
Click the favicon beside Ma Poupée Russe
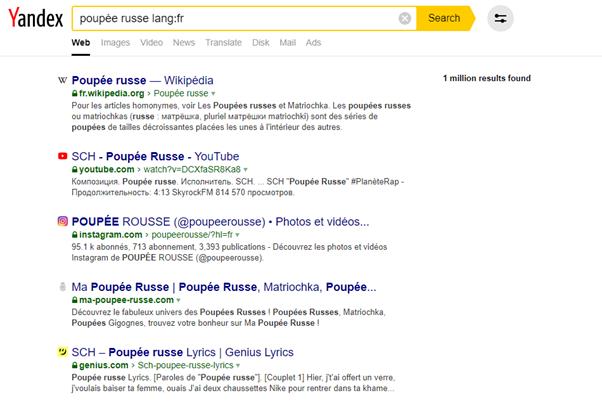click(x=62, y=286)
